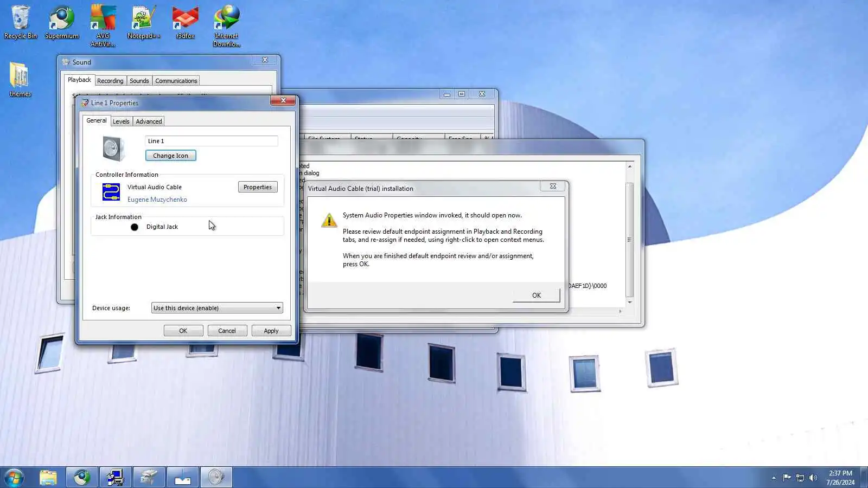
Task: Select the AVG AntiVirus desktop shortcut
Action: coord(103,26)
